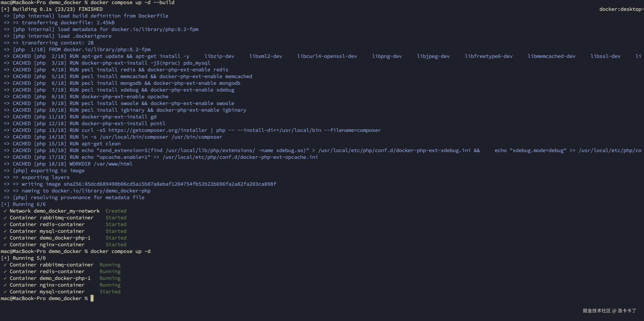This screenshot has width=644, height=321.
Task: Click checkmark beside mysql-container Running-list Started line
Action: point(5,292)
